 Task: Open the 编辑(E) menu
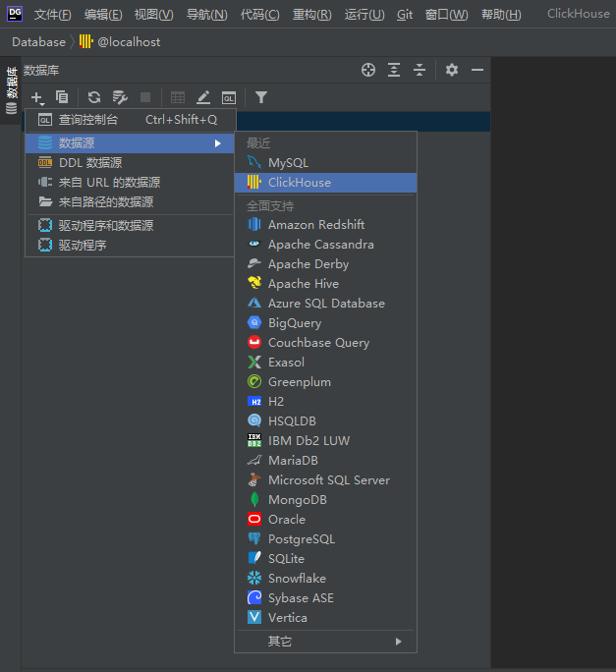[103, 15]
